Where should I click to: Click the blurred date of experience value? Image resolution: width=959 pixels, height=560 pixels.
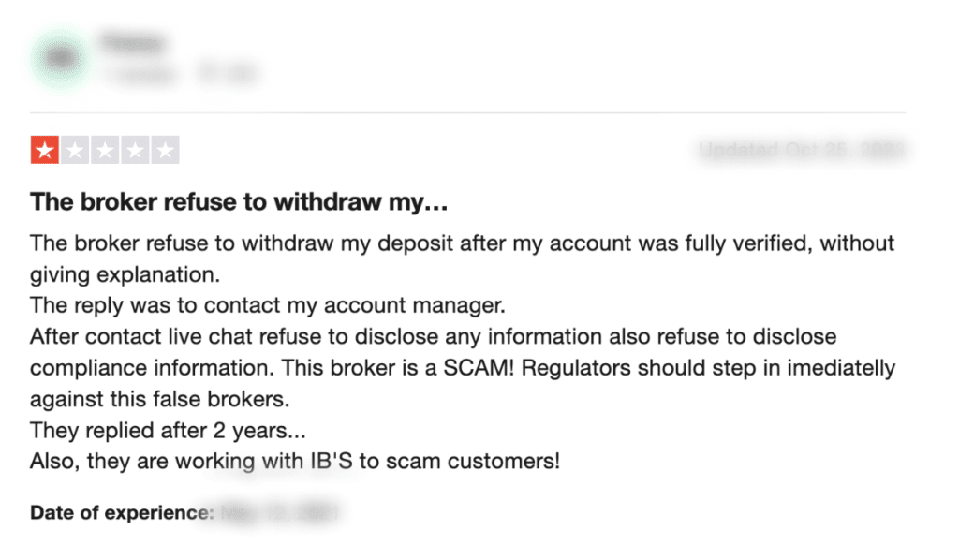pos(279,512)
